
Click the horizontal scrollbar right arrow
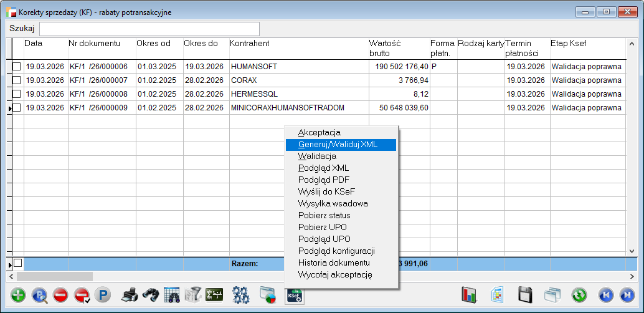click(632, 276)
